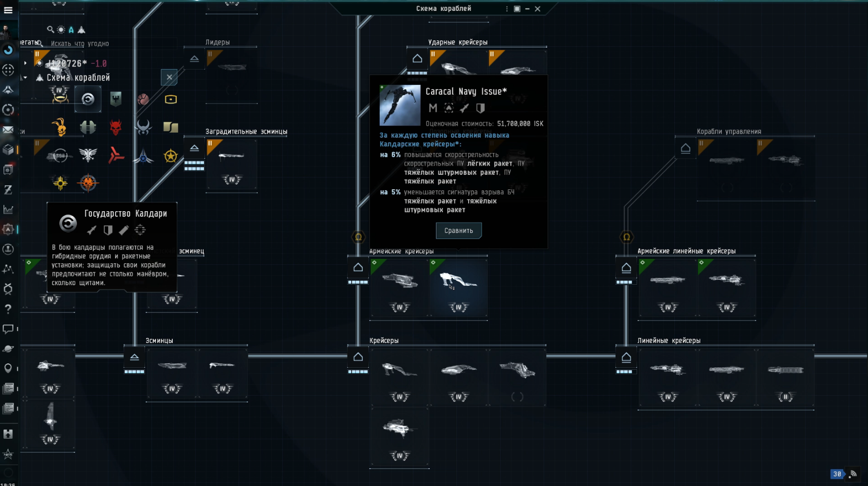Image resolution: width=868 pixels, height=486 pixels.
Task: Open the mail envelope in Neocom
Action: tap(8, 130)
